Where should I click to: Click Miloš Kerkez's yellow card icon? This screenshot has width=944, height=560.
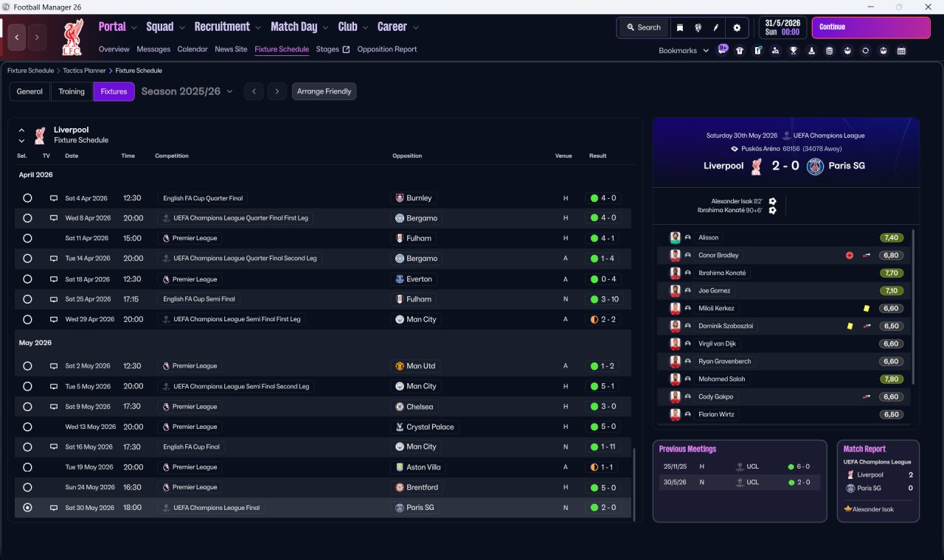(x=867, y=309)
